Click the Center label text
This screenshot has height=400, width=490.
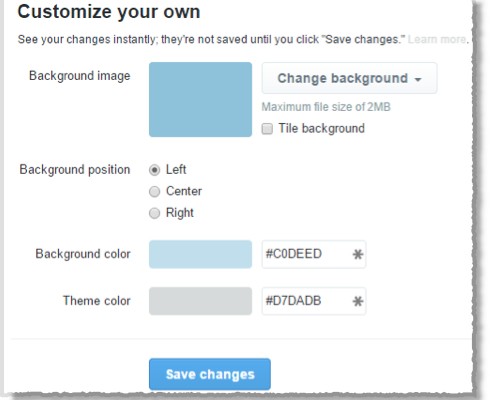click(x=184, y=191)
